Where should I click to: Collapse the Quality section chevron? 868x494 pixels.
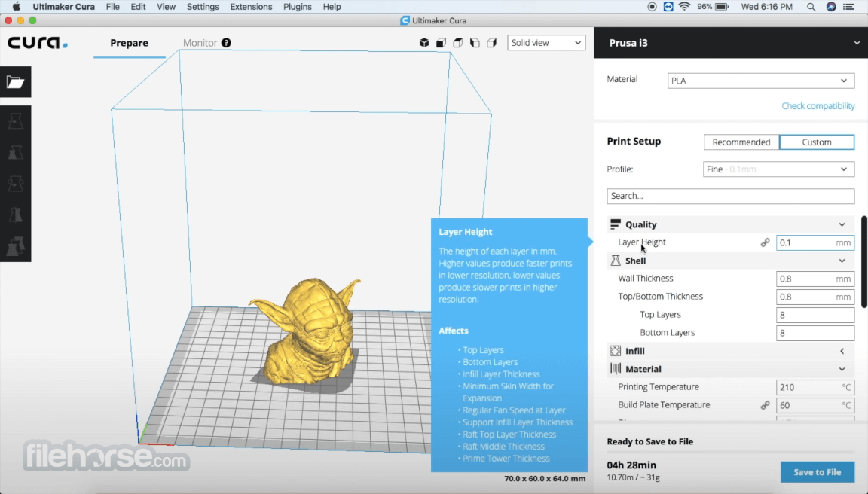tap(842, 224)
